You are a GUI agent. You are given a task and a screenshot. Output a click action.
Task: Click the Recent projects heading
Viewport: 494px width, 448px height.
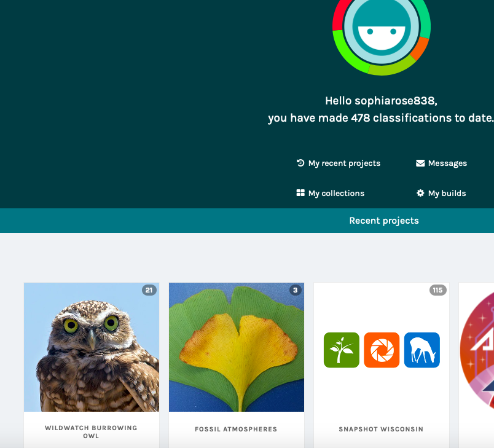pyautogui.click(x=384, y=221)
